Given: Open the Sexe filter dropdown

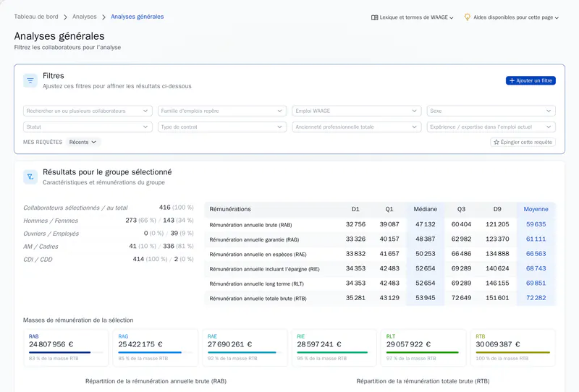Looking at the screenshot, I should 491,111.
